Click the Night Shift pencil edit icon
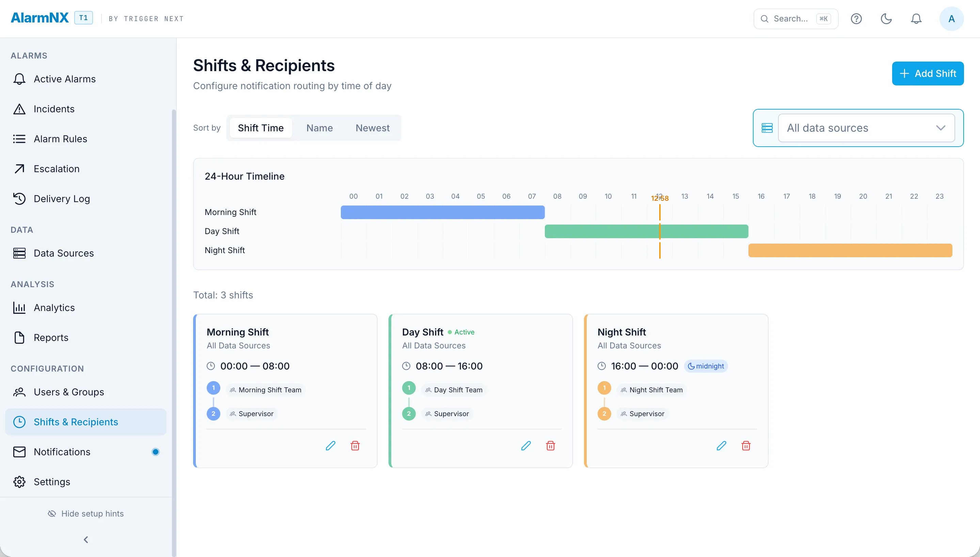This screenshot has height=557, width=980. coord(721,446)
